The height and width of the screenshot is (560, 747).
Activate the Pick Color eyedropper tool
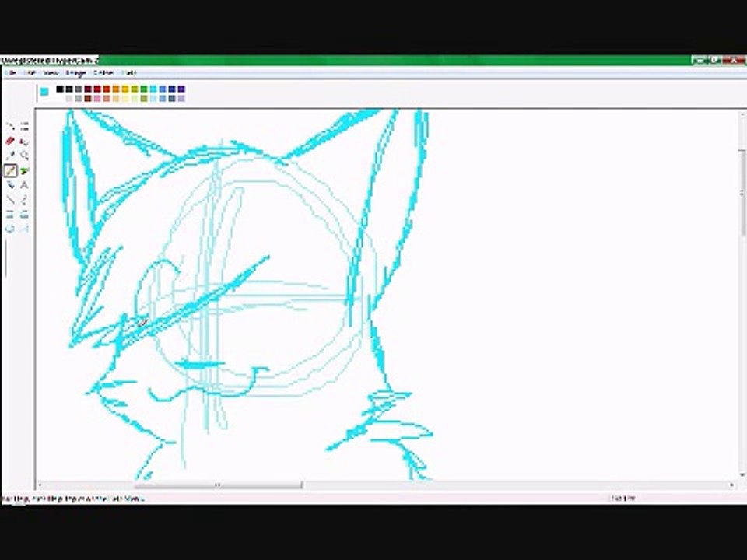pyautogui.click(x=10, y=156)
